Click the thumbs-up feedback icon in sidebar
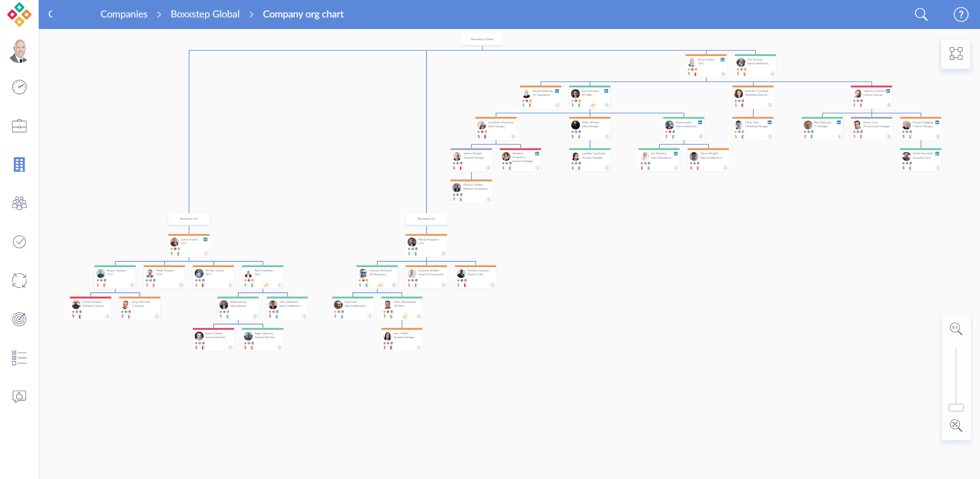The height and width of the screenshot is (479, 980). 19,396
